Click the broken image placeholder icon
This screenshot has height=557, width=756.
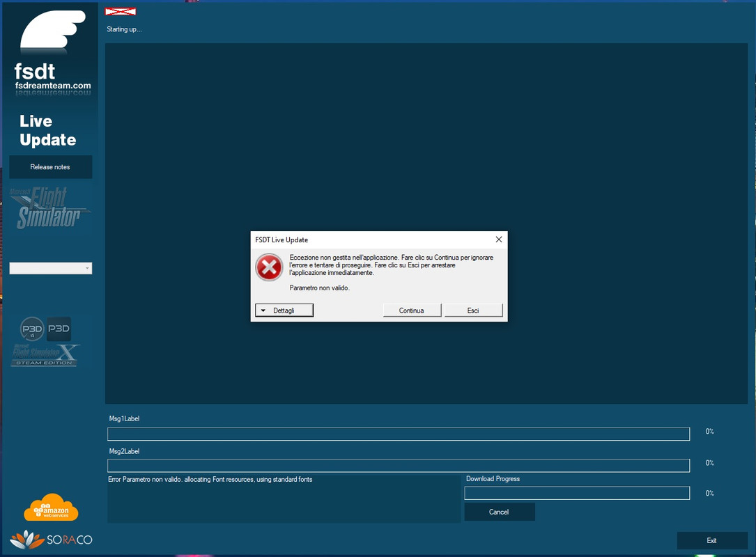pyautogui.click(x=121, y=11)
